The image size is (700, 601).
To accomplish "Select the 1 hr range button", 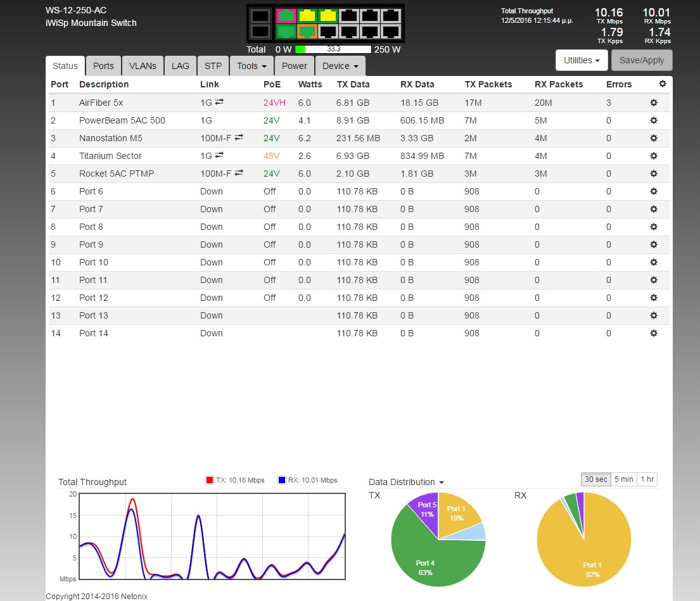I will point(647,479).
